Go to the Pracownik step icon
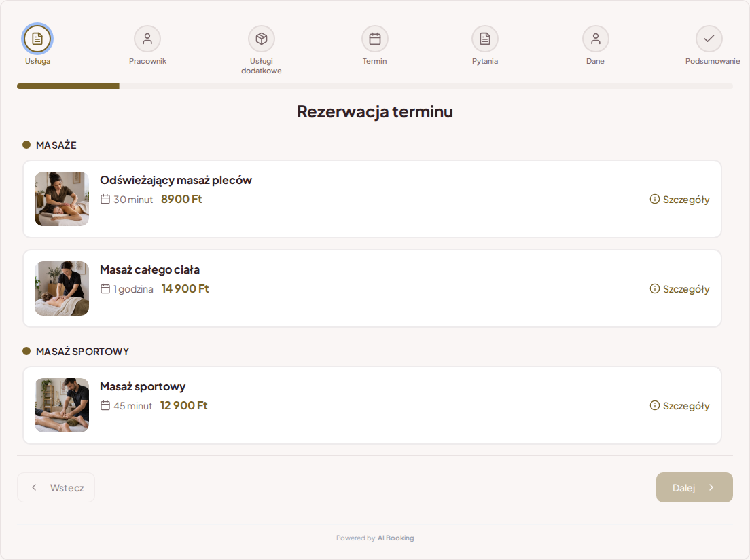The image size is (750, 560). pos(147,39)
